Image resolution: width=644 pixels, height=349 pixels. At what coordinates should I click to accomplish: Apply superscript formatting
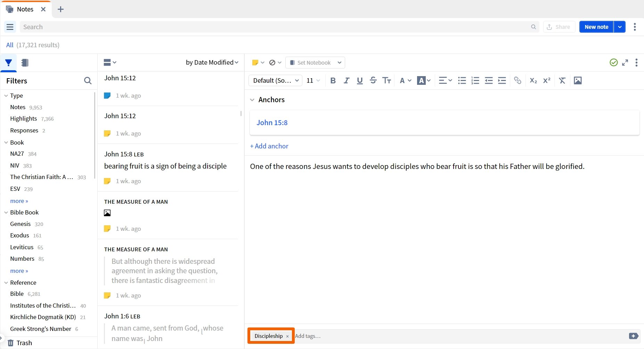(x=547, y=80)
